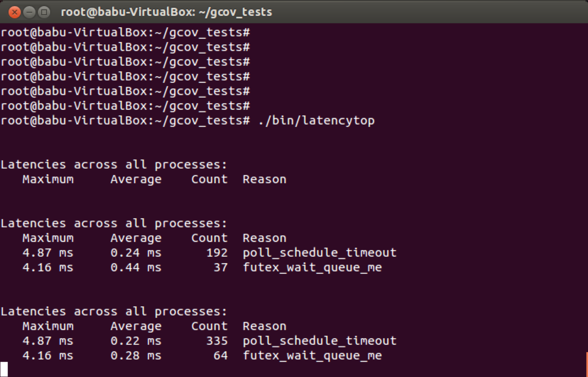The image size is (588, 377).
Task: Click the orange close button on the terminal
Action: click(x=15, y=12)
